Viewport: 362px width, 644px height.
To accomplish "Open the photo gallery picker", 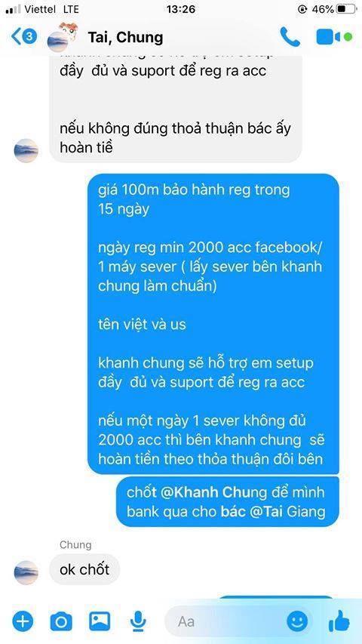I will (x=100, y=621).
